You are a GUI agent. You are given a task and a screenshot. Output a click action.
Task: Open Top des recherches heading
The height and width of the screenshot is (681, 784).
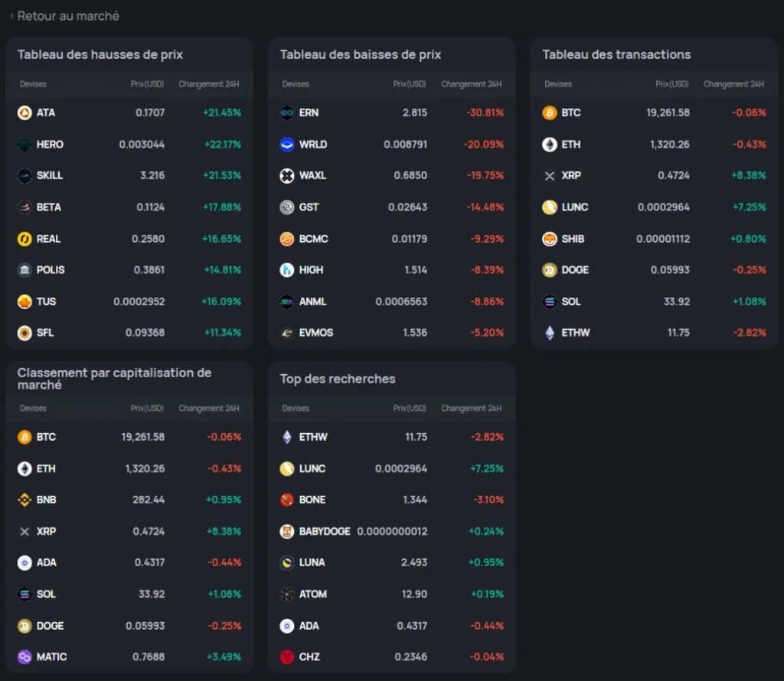point(338,379)
